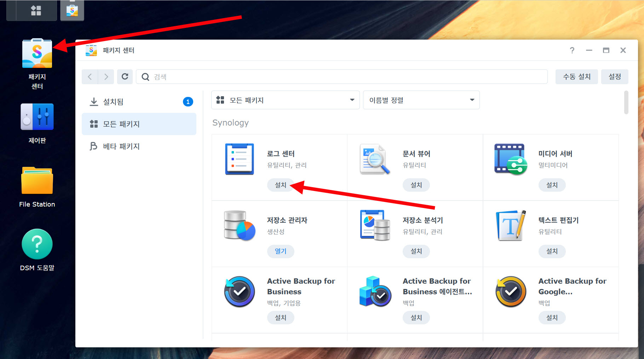This screenshot has width=644, height=359.
Task: Open 저장소 관리자 with 열기 button
Action: 281,251
